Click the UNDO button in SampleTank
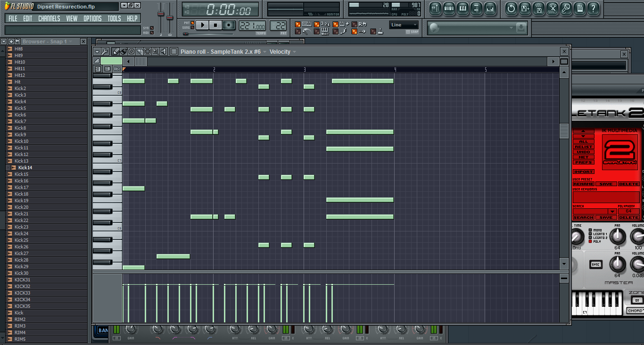This screenshot has width=644, height=345. [x=584, y=152]
